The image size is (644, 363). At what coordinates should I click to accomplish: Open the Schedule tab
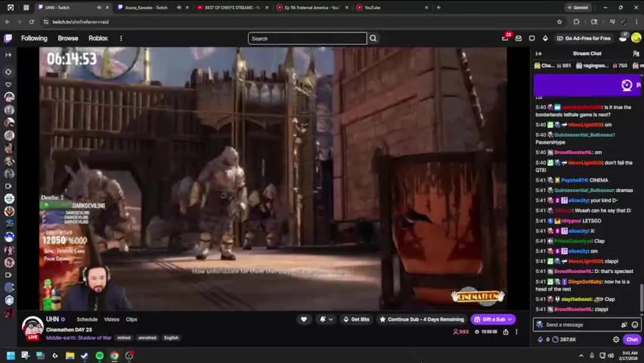coord(87,319)
